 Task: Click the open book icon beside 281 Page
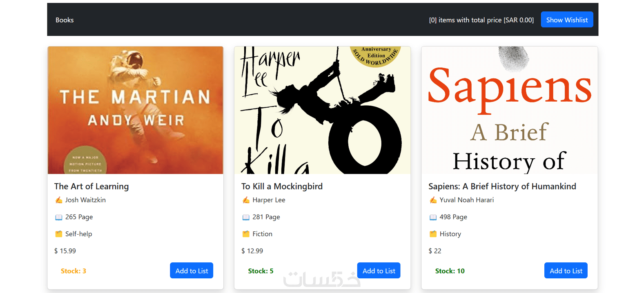[x=246, y=217]
